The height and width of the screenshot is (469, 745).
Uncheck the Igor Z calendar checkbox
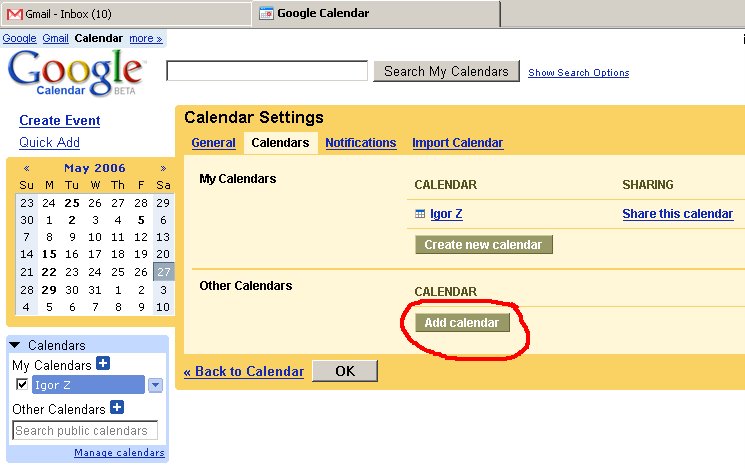pyautogui.click(x=22, y=384)
